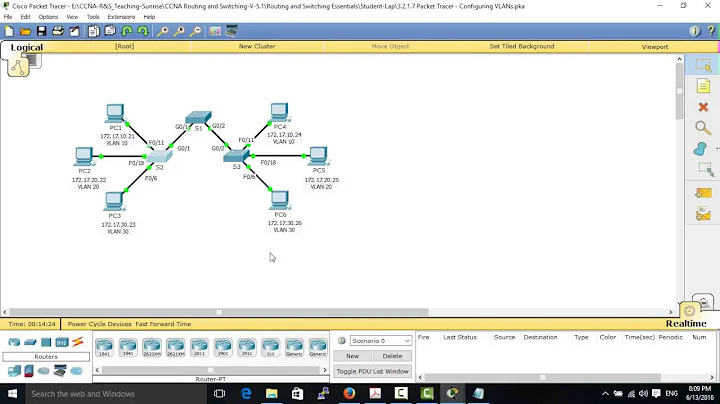Viewport: 720px width, 404px height.
Task: Click the workspace horizontal scrollbar thumb
Action: (x=219, y=312)
